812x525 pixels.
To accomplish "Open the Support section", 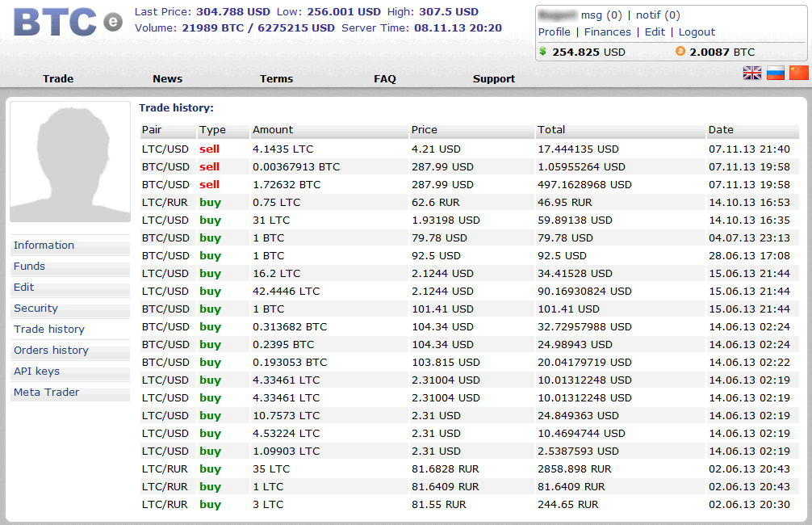I will pyautogui.click(x=494, y=78).
